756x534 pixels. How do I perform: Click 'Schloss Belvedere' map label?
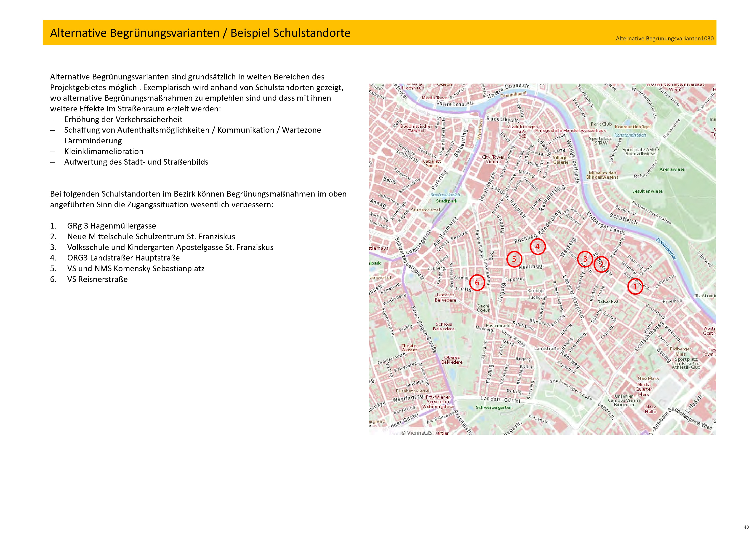444,326
